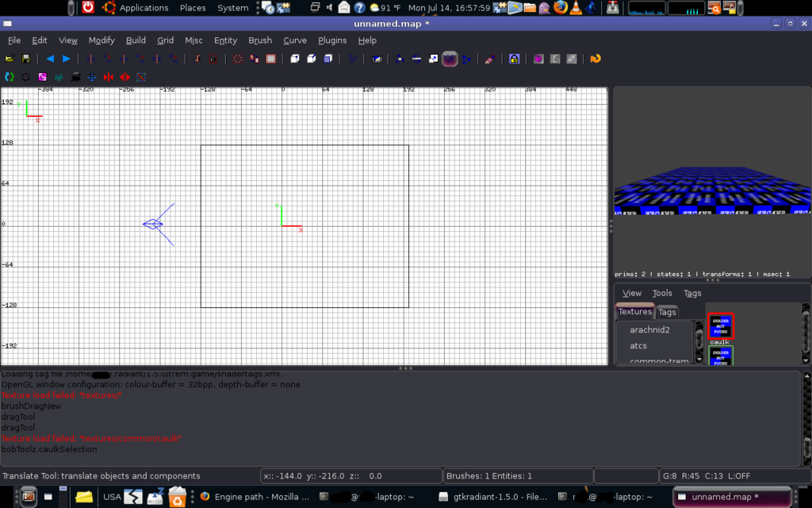The image size is (812, 508).
Task: Open the Brush menu
Action: (x=260, y=40)
